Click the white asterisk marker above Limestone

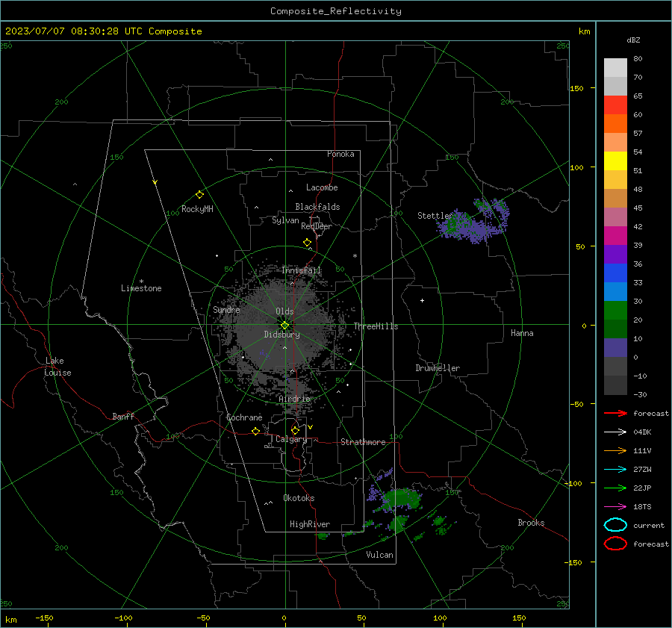point(141,282)
